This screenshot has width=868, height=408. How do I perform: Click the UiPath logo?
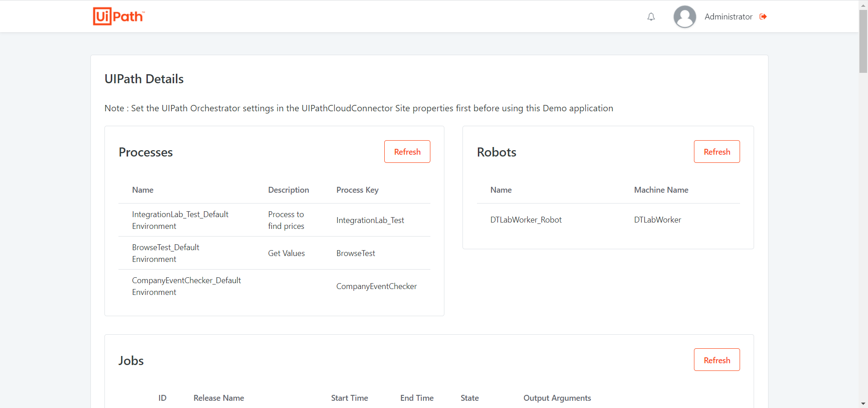tap(118, 16)
